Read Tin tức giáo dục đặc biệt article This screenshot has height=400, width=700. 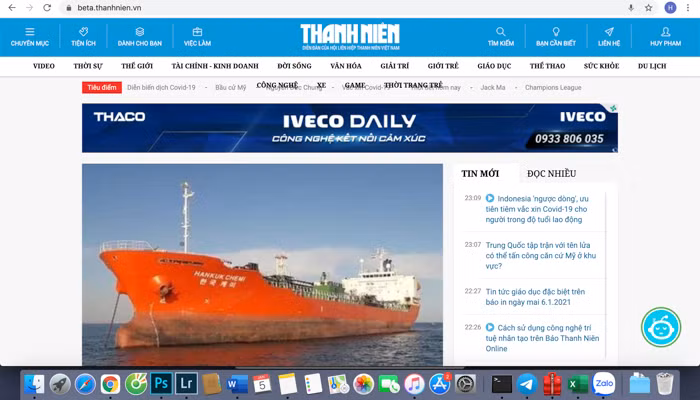pyautogui.click(x=535, y=297)
